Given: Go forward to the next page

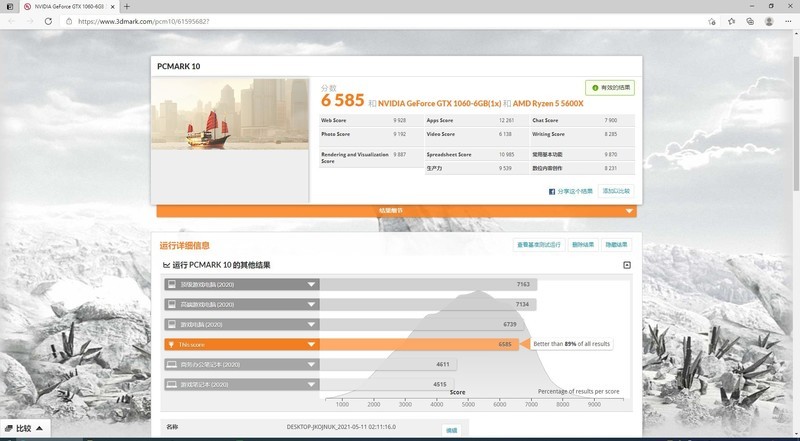Looking at the screenshot, I should pos(30,21).
